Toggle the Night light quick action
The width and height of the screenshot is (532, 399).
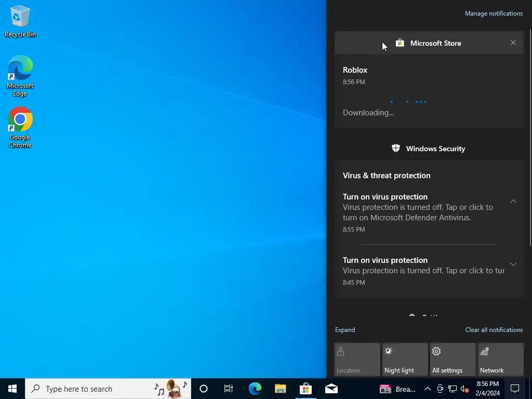[x=405, y=360]
